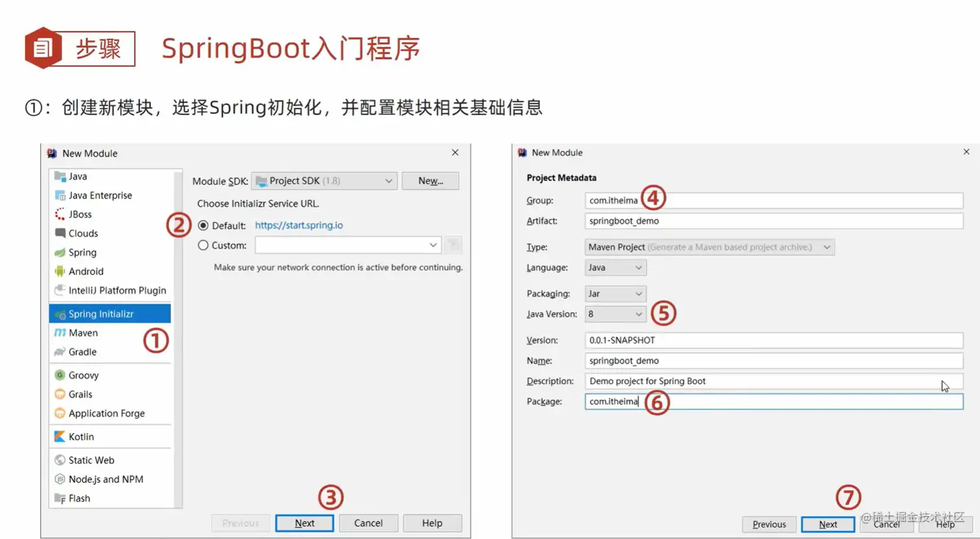
Task: Select Default Initializr service radio button
Action: click(204, 226)
